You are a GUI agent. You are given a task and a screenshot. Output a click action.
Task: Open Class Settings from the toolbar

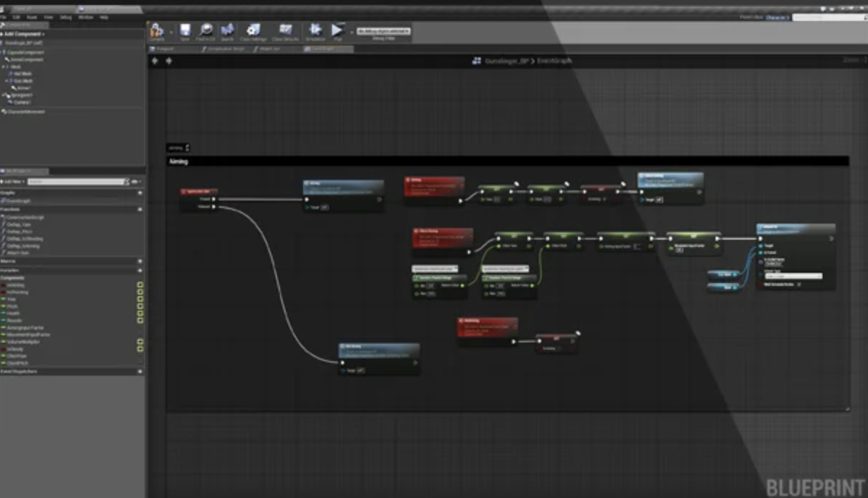pos(253,31)
